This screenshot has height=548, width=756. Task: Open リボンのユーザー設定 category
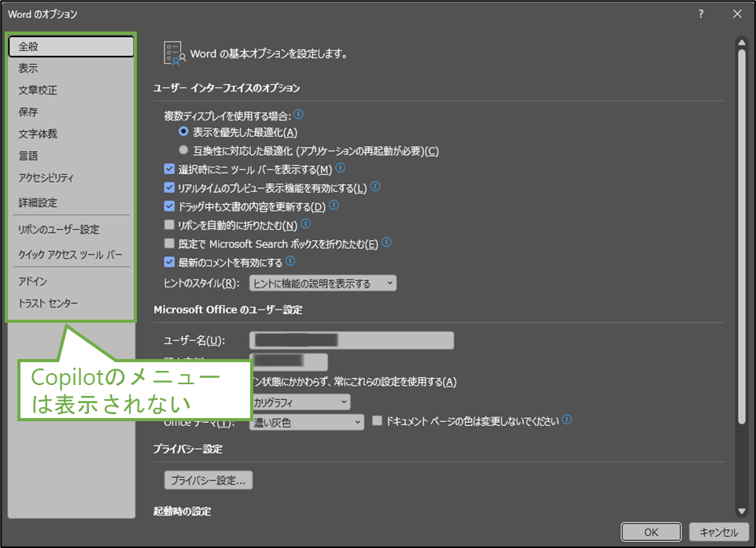pos(71,230)
